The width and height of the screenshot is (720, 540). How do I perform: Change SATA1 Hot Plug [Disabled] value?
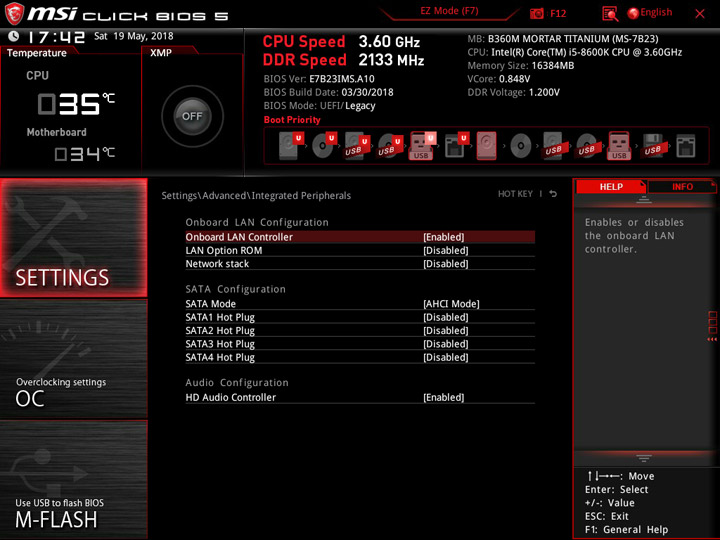(x=445, y=317)
